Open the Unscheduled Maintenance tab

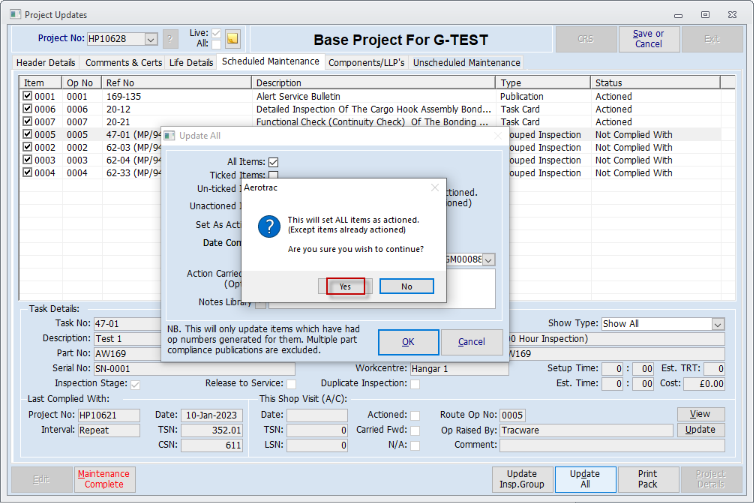click(466, 63)
